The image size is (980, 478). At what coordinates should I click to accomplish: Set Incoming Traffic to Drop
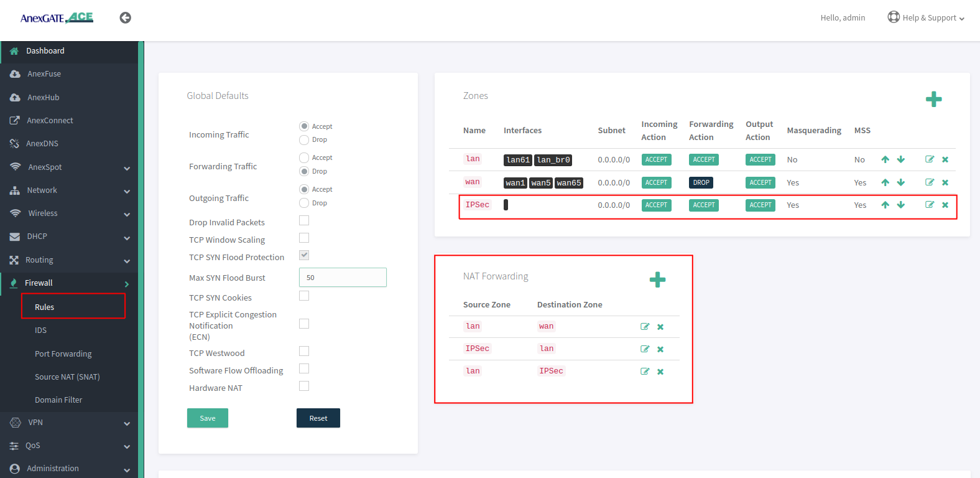point(304,140)
